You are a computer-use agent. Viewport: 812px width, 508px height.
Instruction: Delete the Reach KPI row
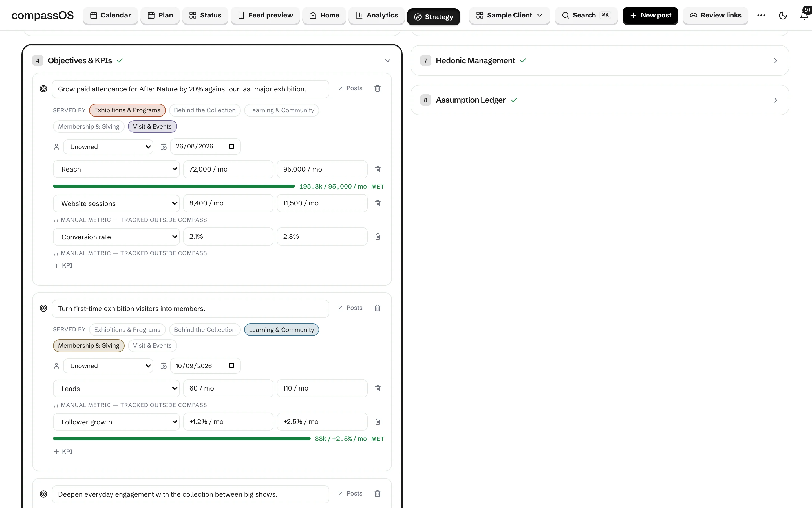[378, 169]
